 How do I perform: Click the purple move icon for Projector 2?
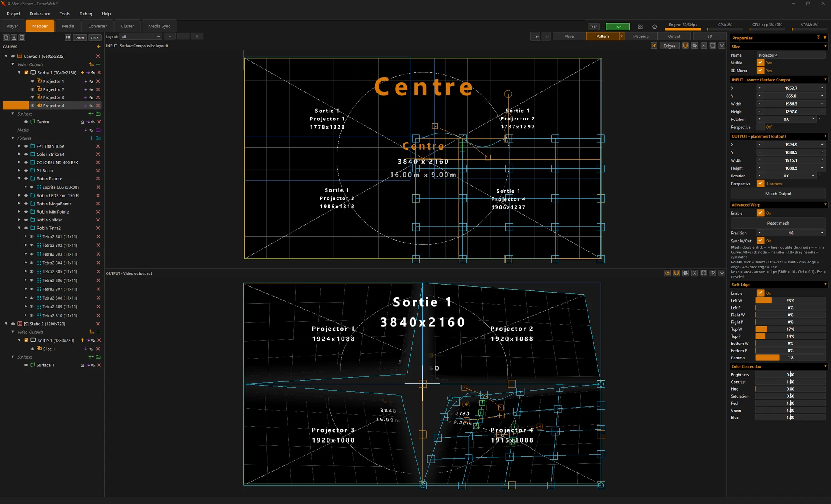click(86, 89)
